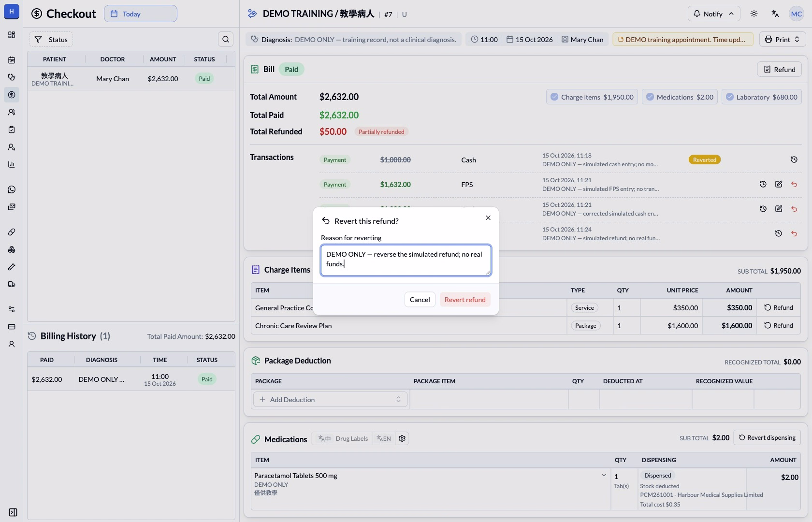View history icon of reverted cash payment
Image resolution: width=812 pixels, height=522 pixels.
click(794, 159)
